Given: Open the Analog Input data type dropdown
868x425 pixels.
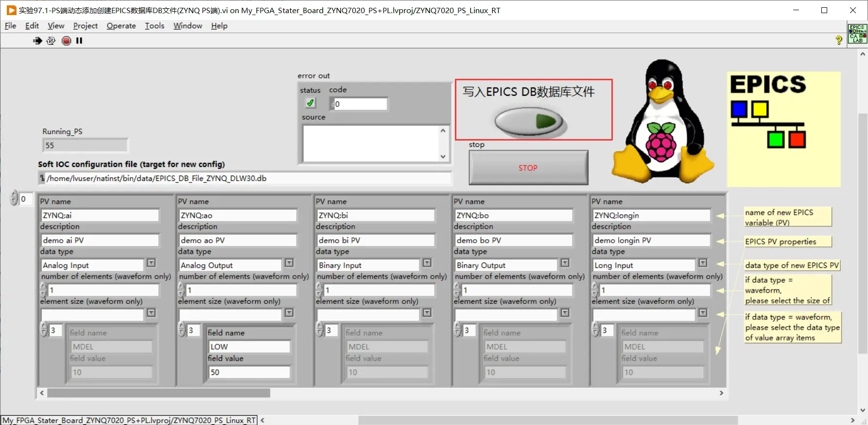Looking at the screenshot, I should (151, 263).
